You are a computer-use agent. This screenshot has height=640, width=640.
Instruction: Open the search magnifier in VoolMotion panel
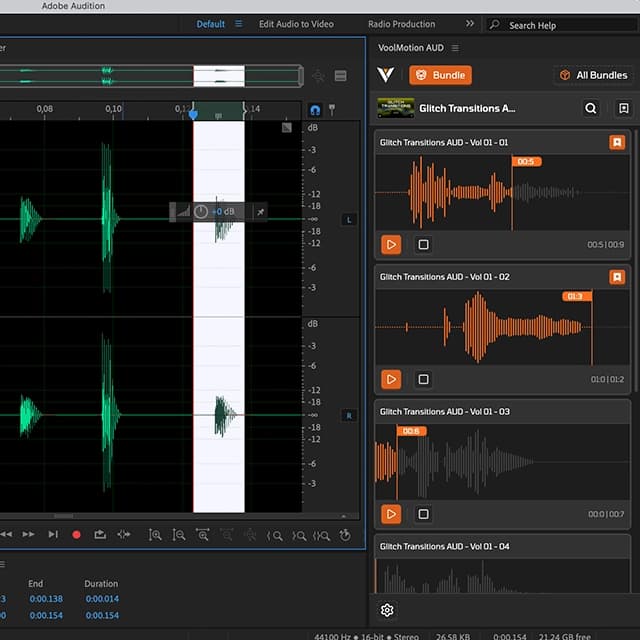pyautogui.click(x=591, y=108)
